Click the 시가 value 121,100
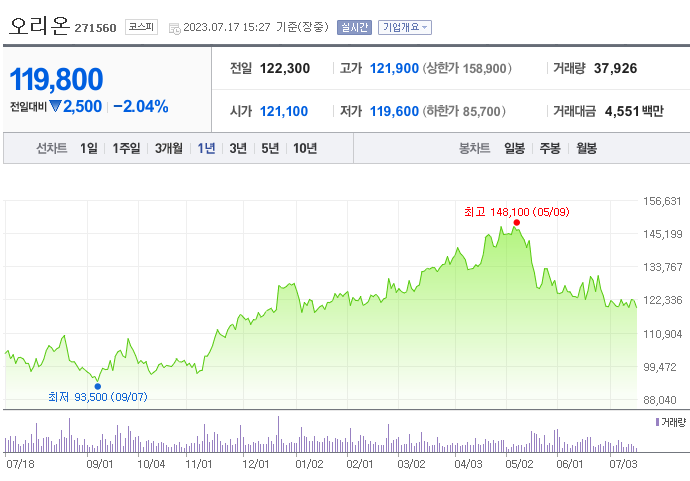Image resolution: width=690 pixels, height=481 pixels. 284,111
